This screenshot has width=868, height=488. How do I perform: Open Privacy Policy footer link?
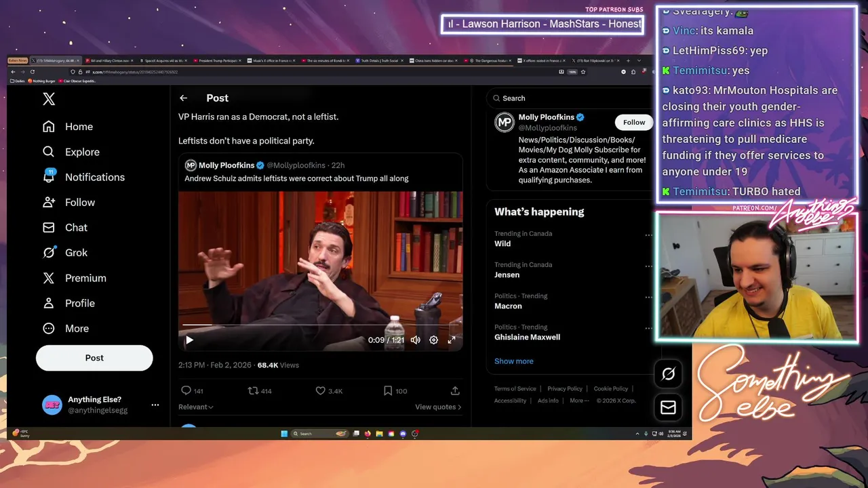coord(565,389)
